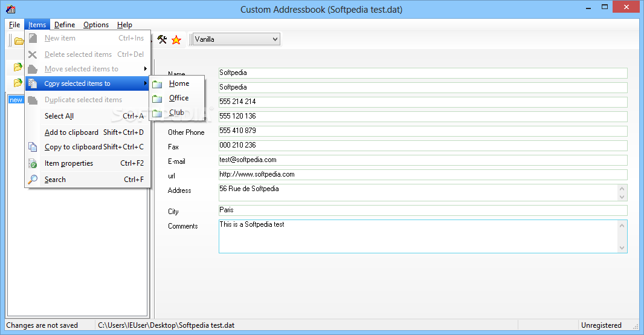Click the url input field

(x=423, y=174)
